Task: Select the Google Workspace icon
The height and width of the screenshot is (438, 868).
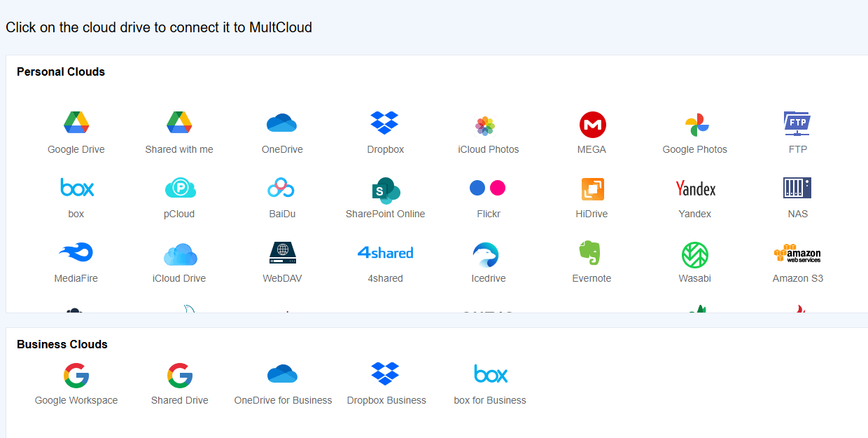Action: pos(76,376)
